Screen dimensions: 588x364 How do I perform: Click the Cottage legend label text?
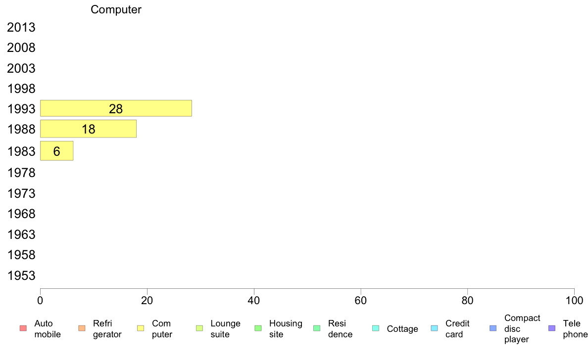pyautogui.click(x=402, y=329)
